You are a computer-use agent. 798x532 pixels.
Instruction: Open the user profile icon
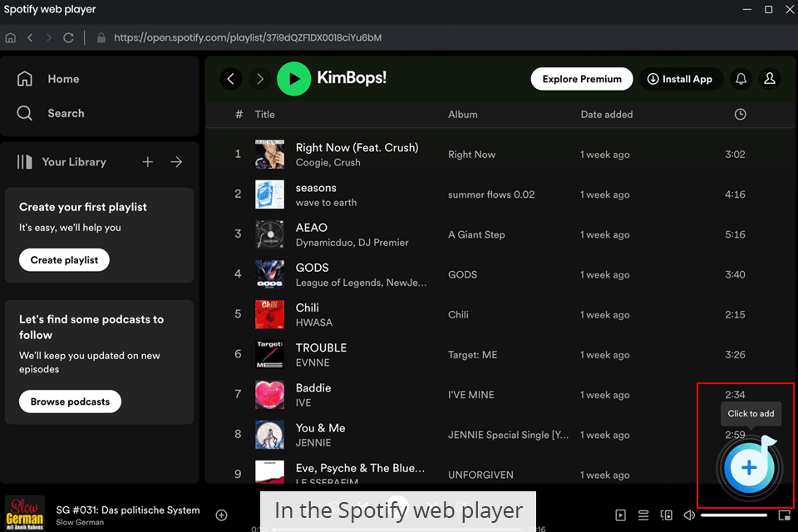tap(770, 79)
